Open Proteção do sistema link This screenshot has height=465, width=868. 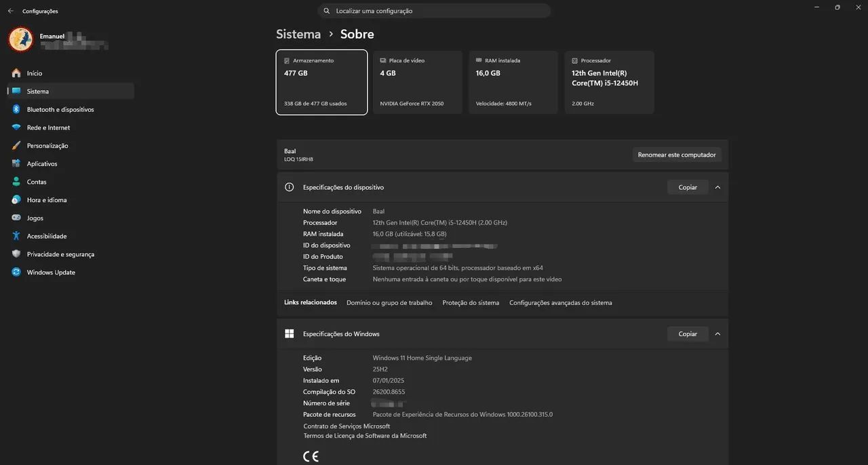(471, 303)
